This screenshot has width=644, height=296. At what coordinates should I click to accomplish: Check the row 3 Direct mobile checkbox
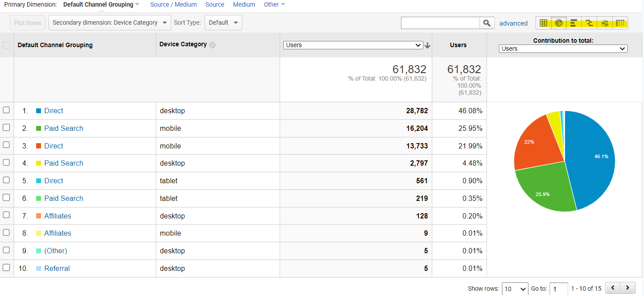[7, 145]
